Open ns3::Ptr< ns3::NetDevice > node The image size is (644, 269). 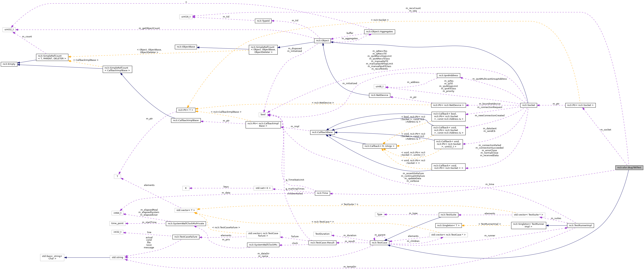coord(448,105)
